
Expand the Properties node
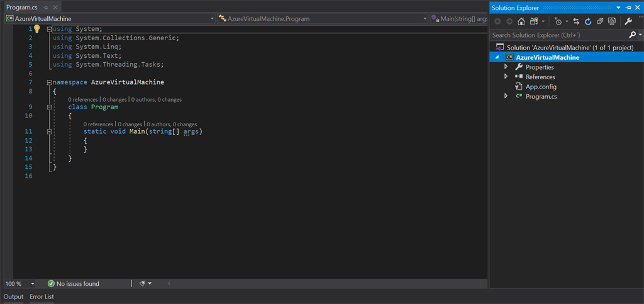(506, 67)
